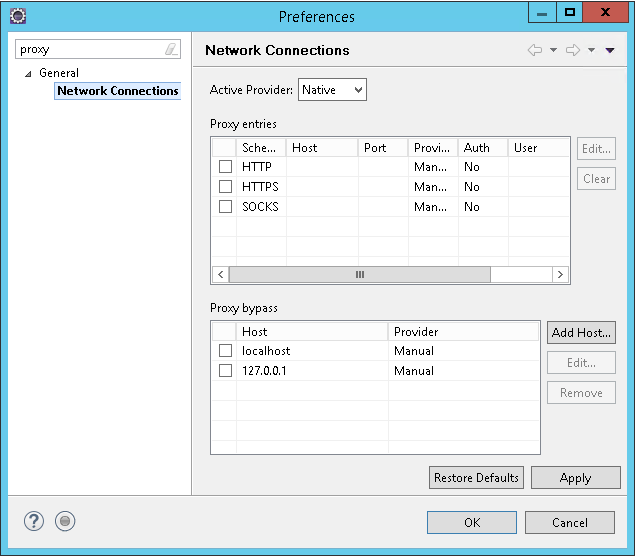Click the Provider column header in proxy entries
This screenshot has width=638, height=558.
pos(433,148)
